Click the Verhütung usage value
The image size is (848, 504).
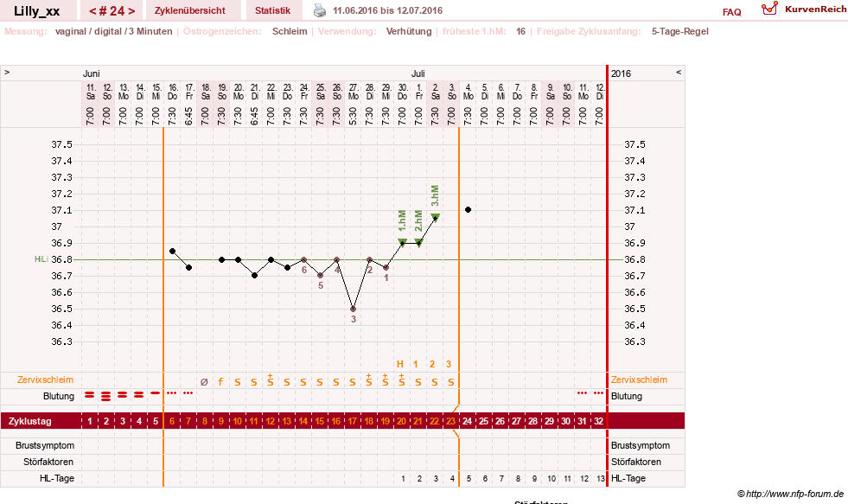(409, 31)
